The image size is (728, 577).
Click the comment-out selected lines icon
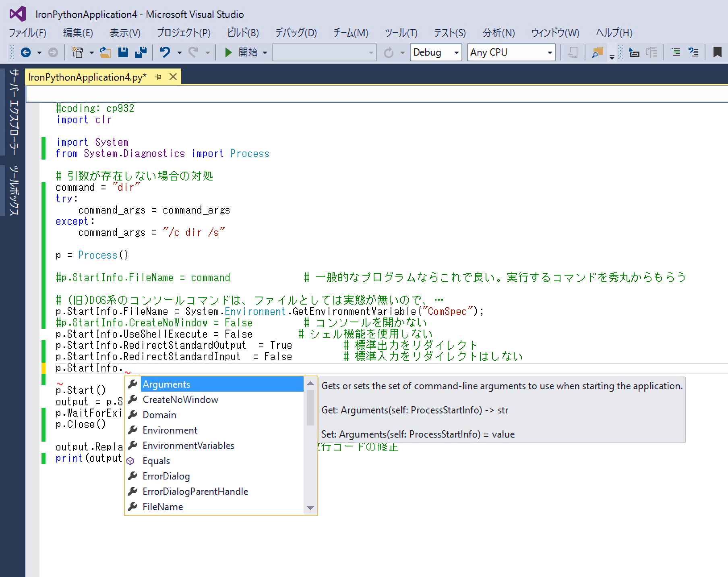[676, 52]
